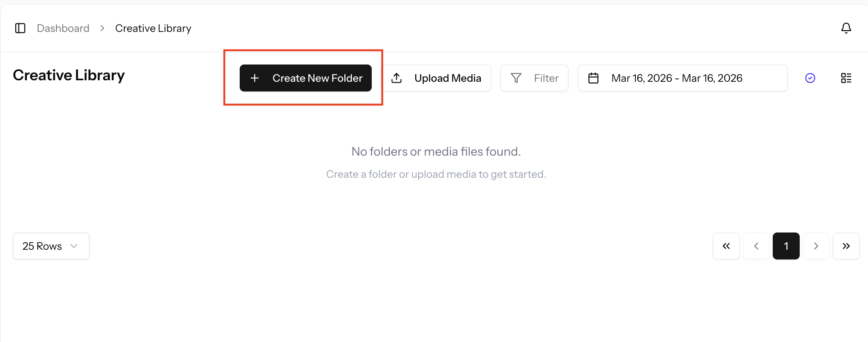Image resolution: width=868 pixels, height=342 pixels.
Task: Click the upload icon next to Upload Media
Action: pos(396,78)
